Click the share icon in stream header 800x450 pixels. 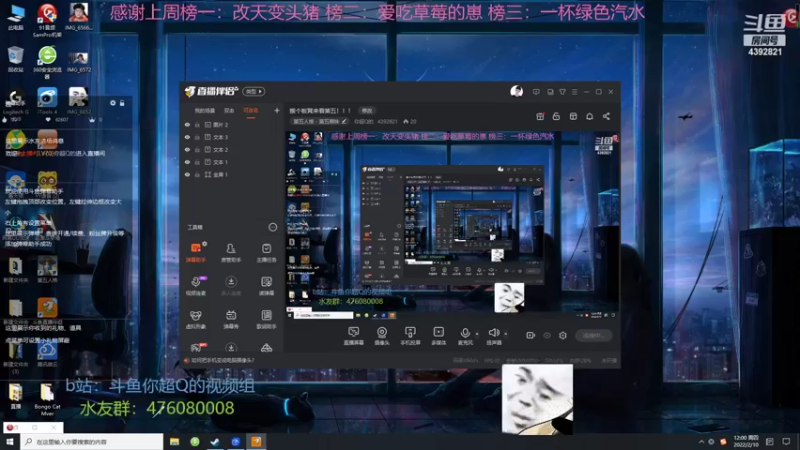606,116
